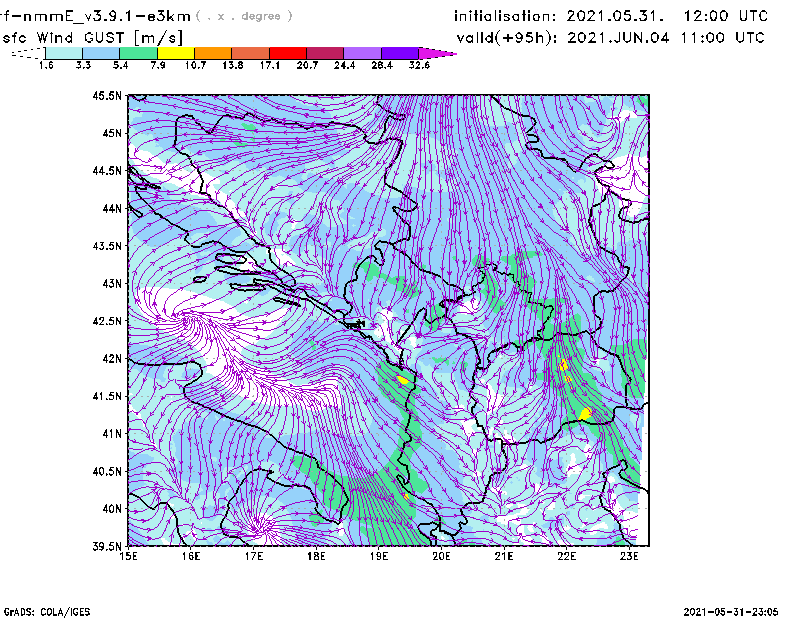Click the coral 13.8–17.1 legend swatch

(x=251, y=53)
